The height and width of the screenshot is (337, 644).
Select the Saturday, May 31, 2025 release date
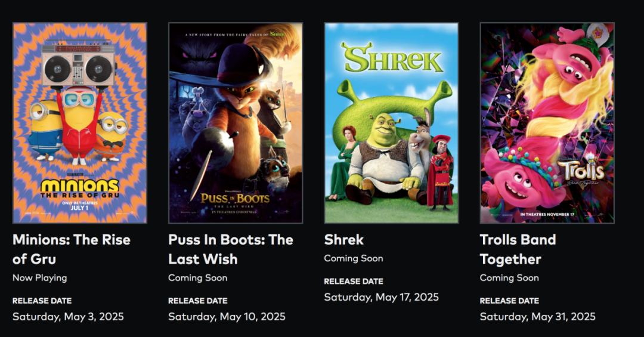(538, 317)
